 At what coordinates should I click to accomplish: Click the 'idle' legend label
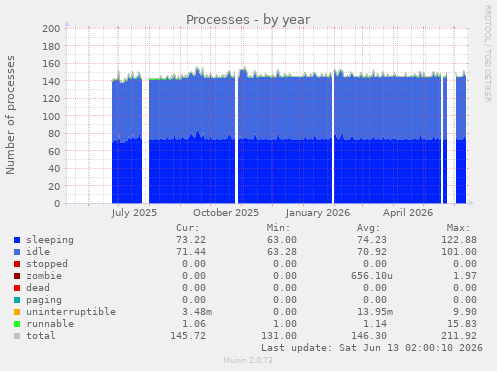point(38,252)
